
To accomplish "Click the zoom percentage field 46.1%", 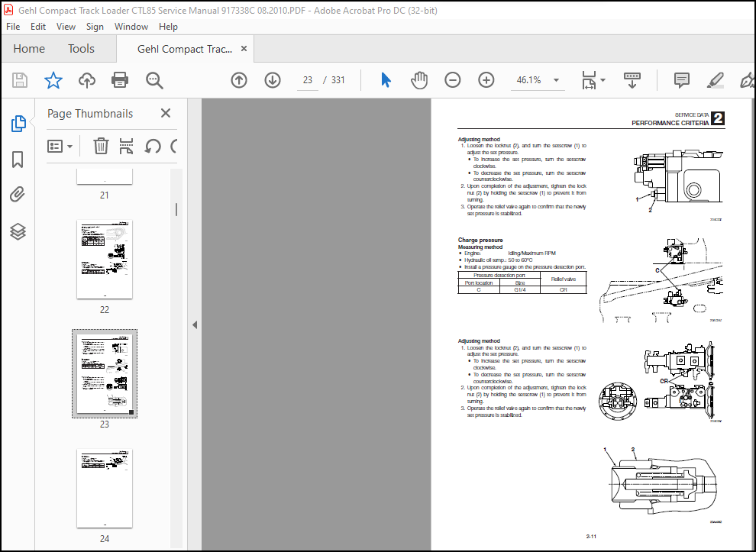I will pyautogui.click(x=529, y=80).
